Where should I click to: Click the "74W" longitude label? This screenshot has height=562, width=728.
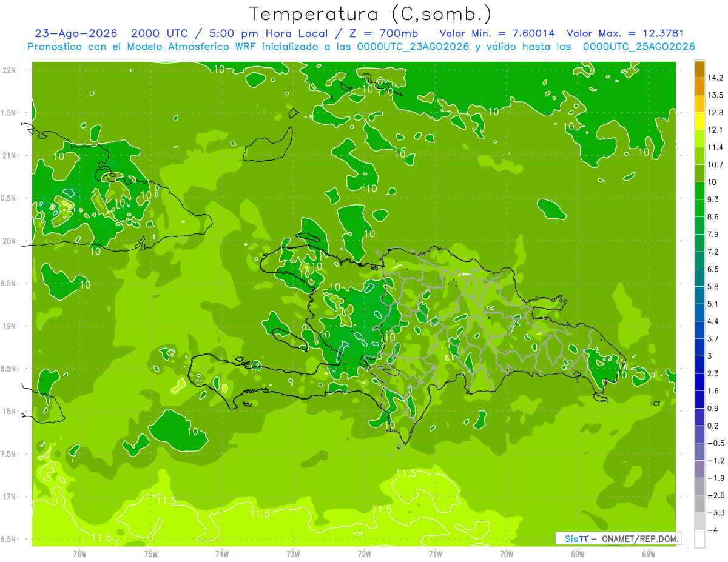222,554
